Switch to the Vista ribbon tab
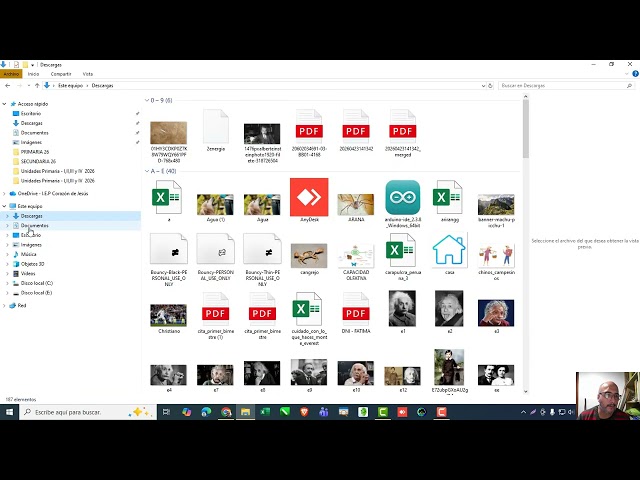Viewport: 640px width, 480px height. tap(88, 74)
